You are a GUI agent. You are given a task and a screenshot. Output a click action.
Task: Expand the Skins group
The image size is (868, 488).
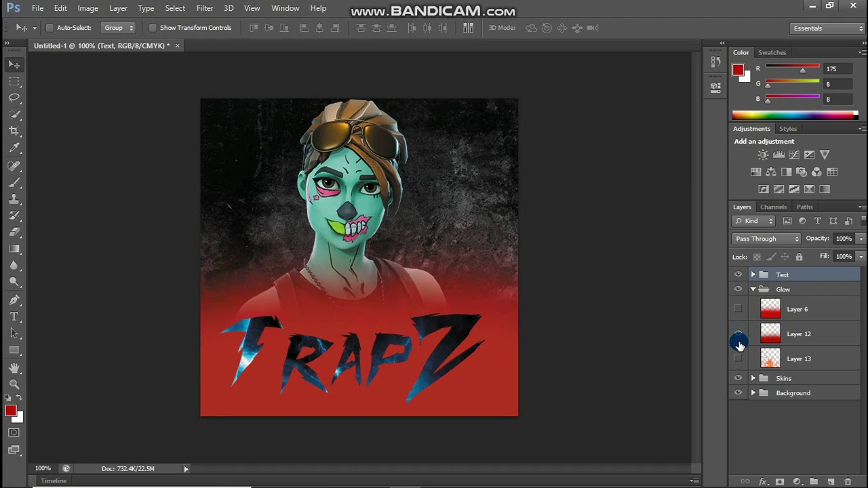(x=753, y=378)
